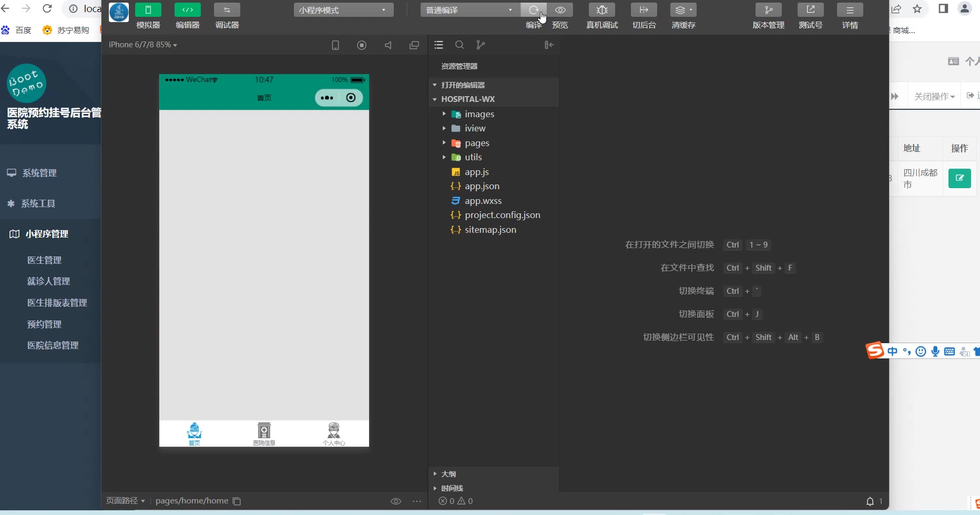Click the green edit button in table

point(959,178)
